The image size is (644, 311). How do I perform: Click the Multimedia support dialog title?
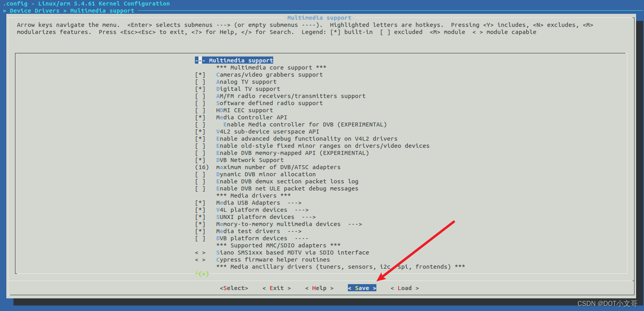click(319, 18)
